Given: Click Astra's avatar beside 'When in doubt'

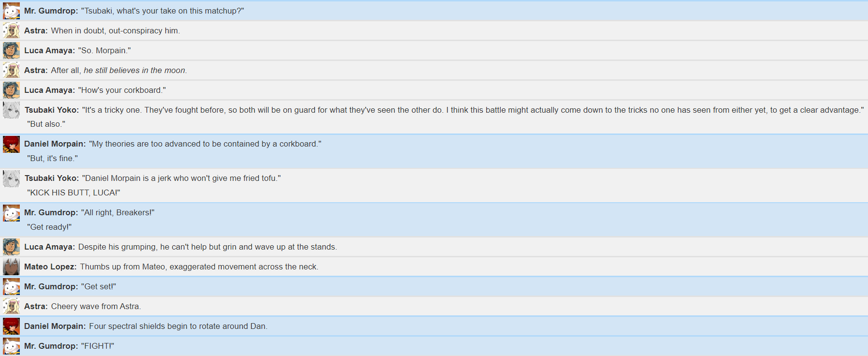Looking at the screenshot, I should [x=12, y=31].
